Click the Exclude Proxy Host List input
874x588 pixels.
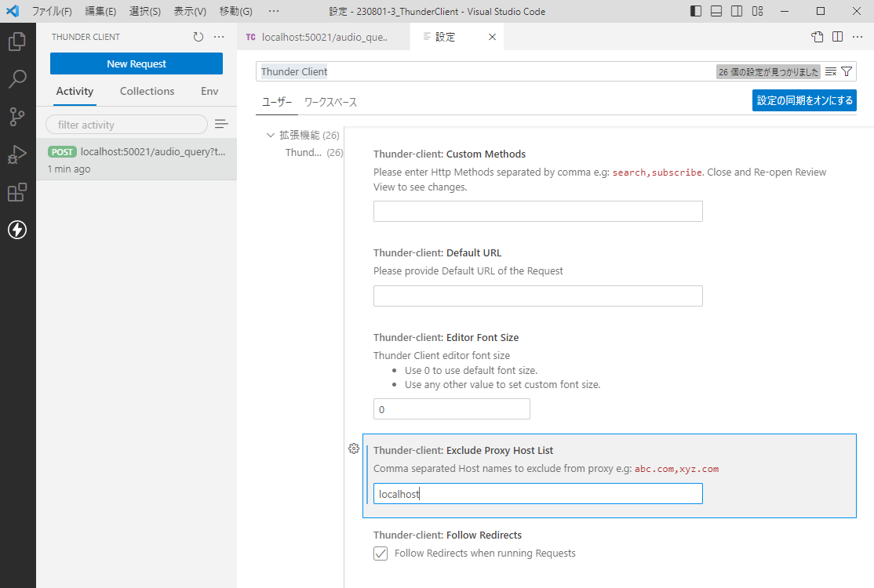(538, 494)
